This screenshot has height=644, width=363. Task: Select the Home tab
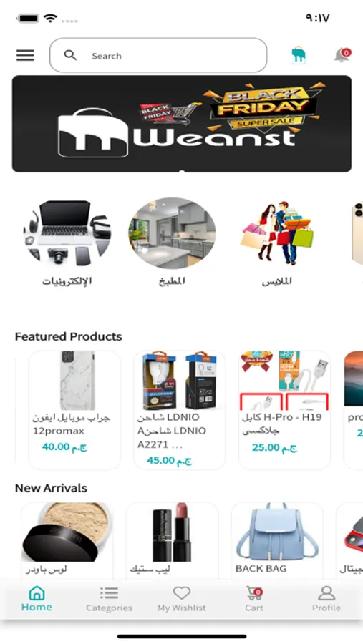coord(37,599)
